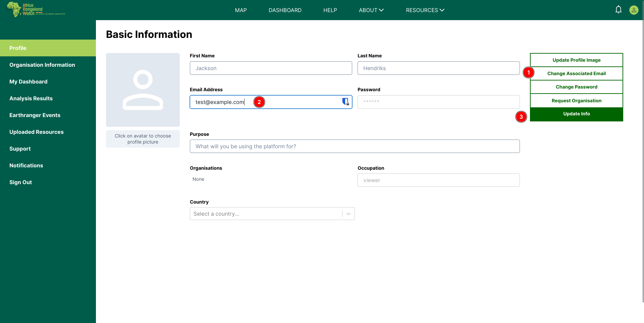Open the Select a country dropdown

click(272, 214)
